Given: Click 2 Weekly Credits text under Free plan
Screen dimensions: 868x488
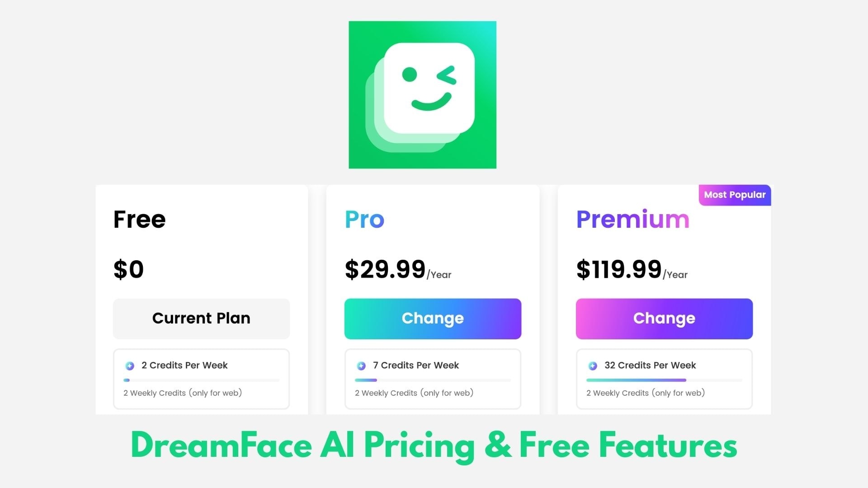Looking at the screenshot, I should [183, 393].
